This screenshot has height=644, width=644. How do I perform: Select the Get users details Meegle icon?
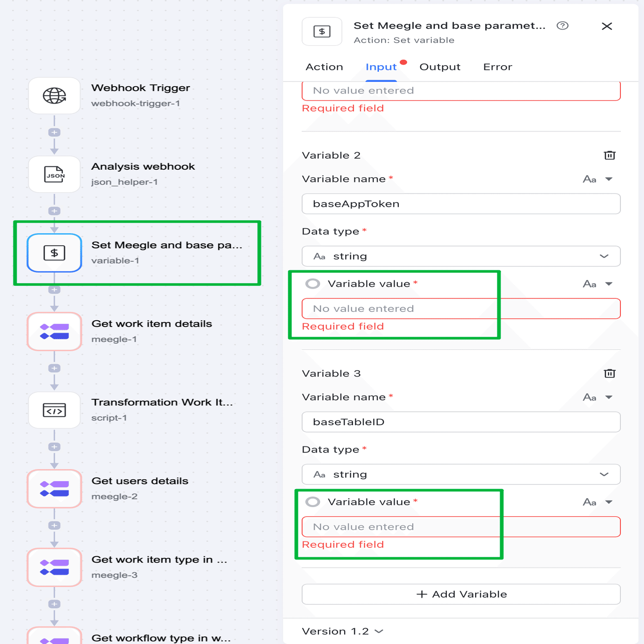point(55,489)
